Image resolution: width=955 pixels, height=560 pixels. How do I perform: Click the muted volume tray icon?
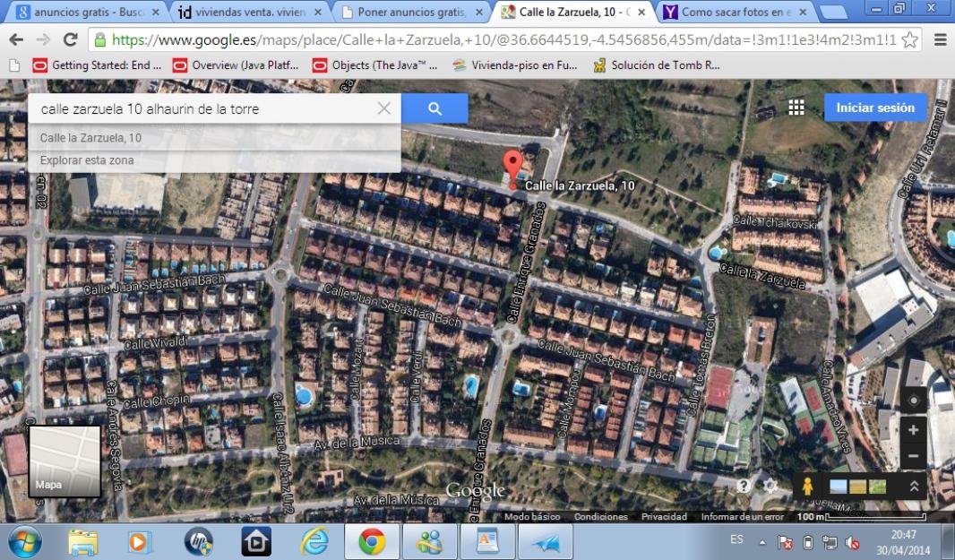[x=852, y=542]
